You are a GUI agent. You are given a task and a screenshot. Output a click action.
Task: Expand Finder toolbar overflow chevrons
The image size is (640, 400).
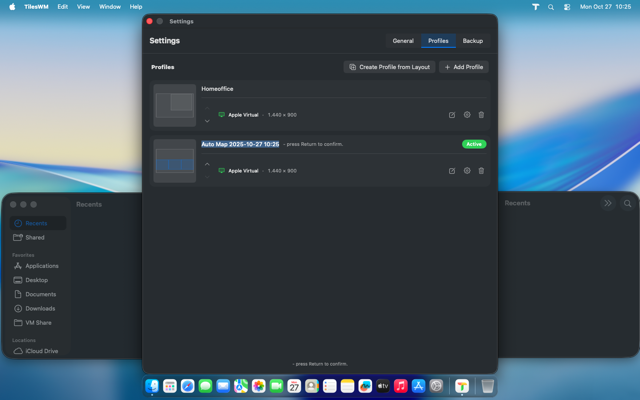tap(608, 203)
